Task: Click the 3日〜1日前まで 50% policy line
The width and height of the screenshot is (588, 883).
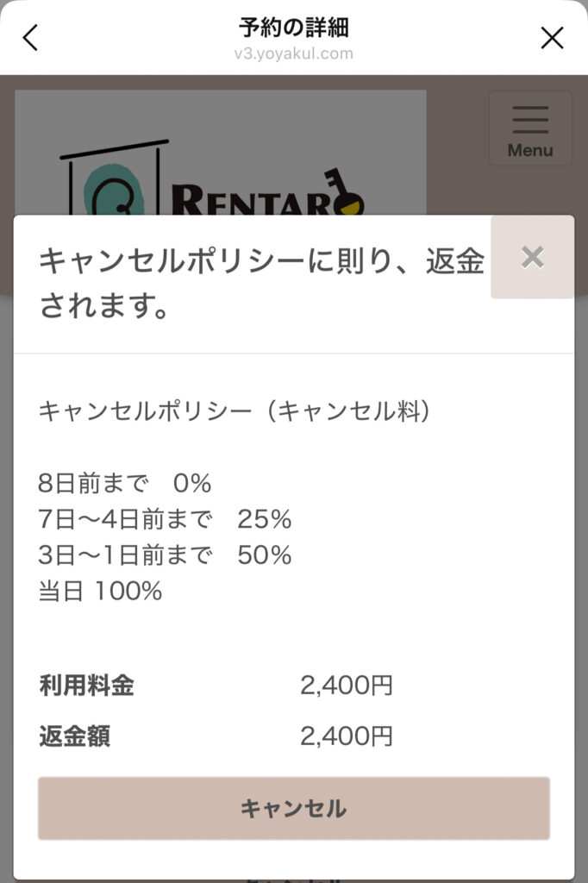Action: coord(165,555)
